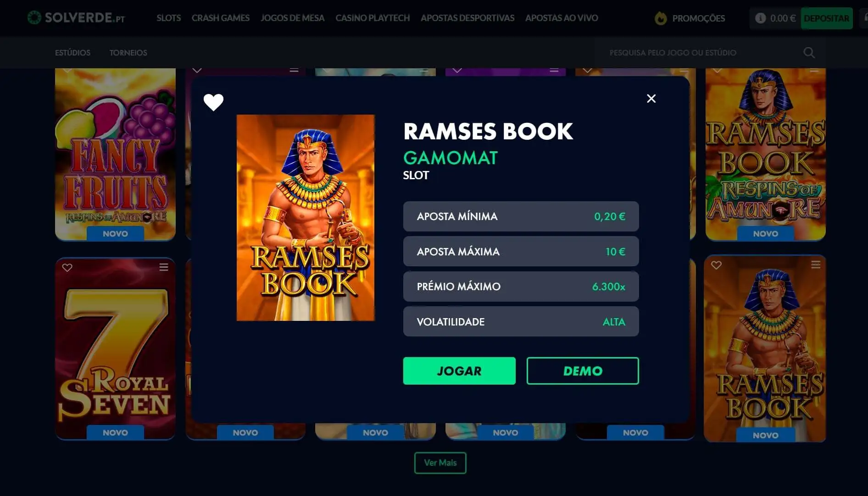Viewport: 868px width, 496px height.
Task: Go to Crash Games section
Action: (x=221, y=18)
